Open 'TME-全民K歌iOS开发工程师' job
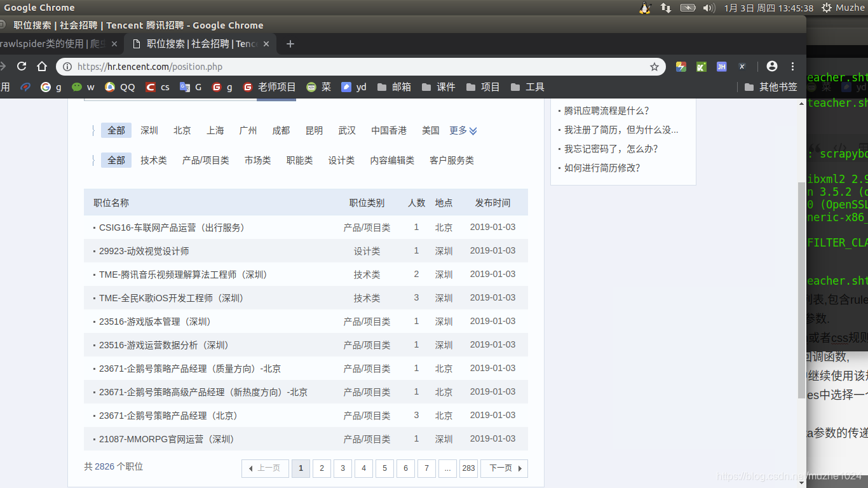The width and height of the screenshot is (868, 488). coord(172,298)
